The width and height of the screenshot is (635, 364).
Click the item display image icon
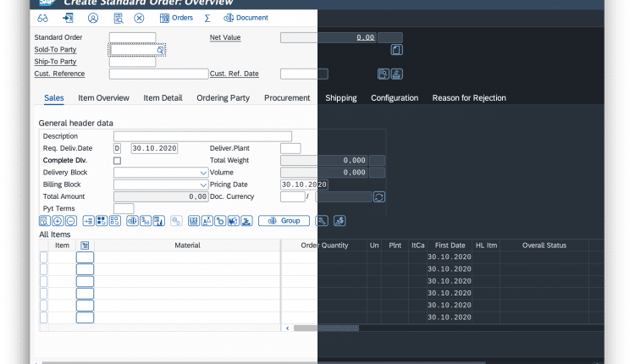(194, 221)
